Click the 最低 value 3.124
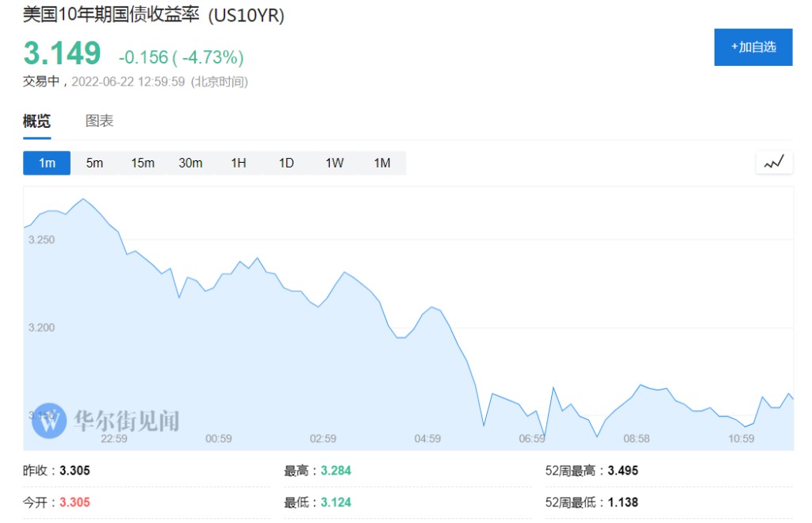This screenshot has height=523, width=812. tap(335, 502)
